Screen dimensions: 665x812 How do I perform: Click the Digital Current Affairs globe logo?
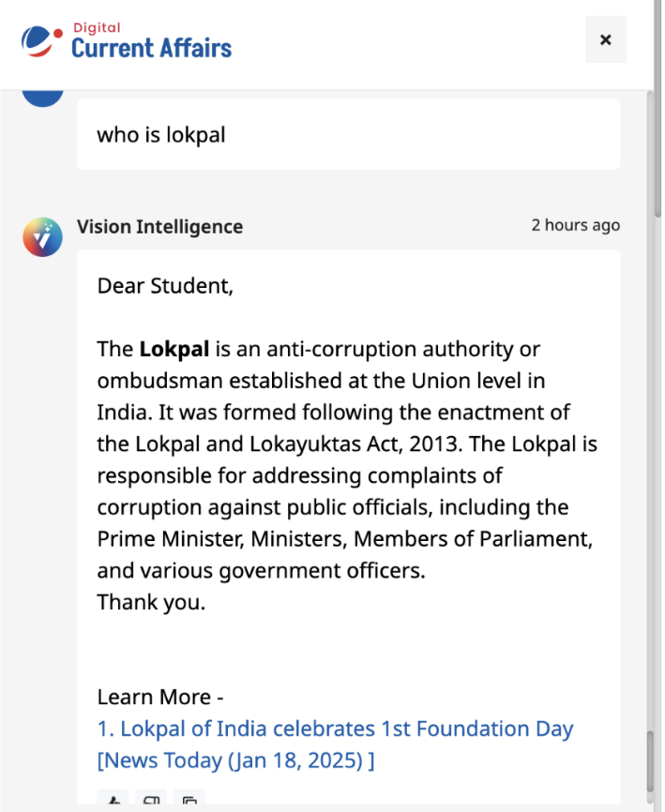[42, 40]
